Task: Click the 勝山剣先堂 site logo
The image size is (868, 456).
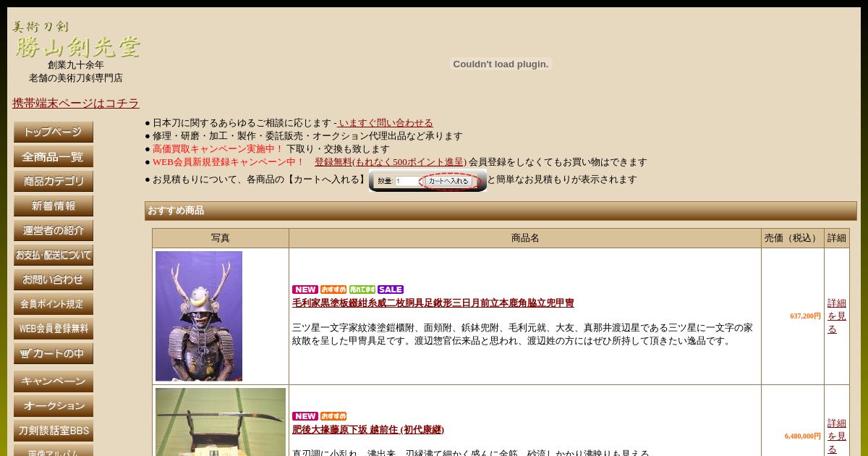Action: [x=76, y=39]
